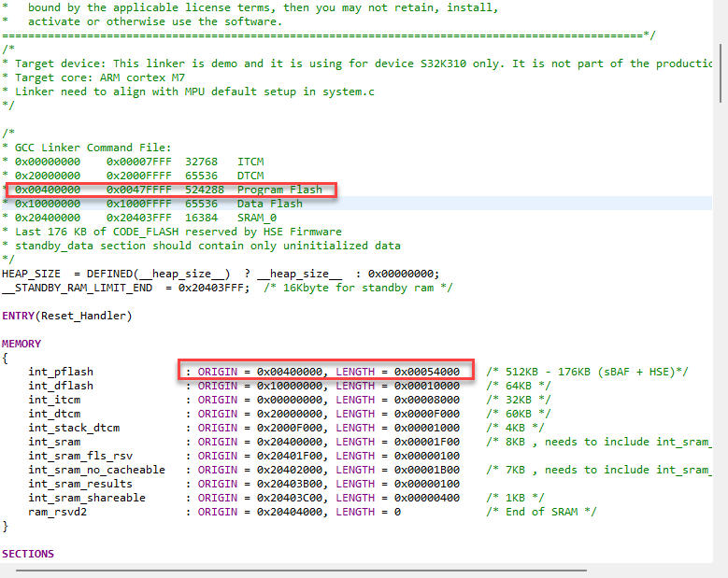The image size is (728, 578).
Task: Click the ENTRY(Reset_Handler) line
Action: point(67,316)
